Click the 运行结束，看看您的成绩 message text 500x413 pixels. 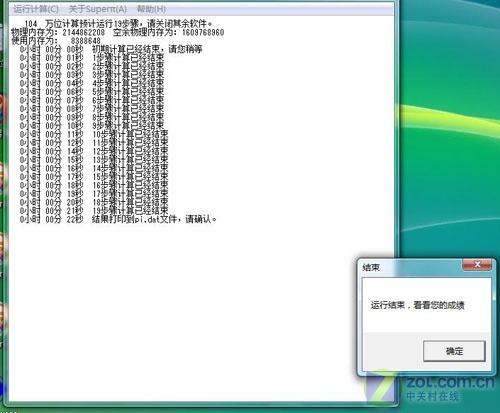tap(417, 305)
